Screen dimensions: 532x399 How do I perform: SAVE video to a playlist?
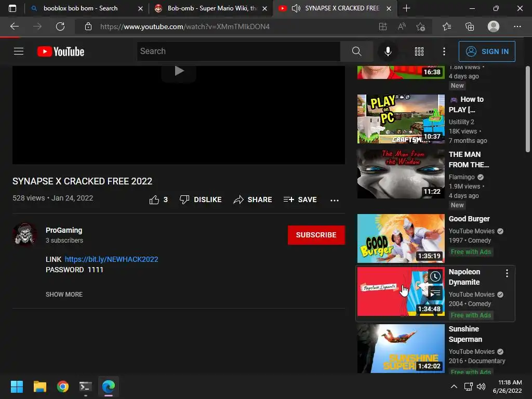pos(300,199)
